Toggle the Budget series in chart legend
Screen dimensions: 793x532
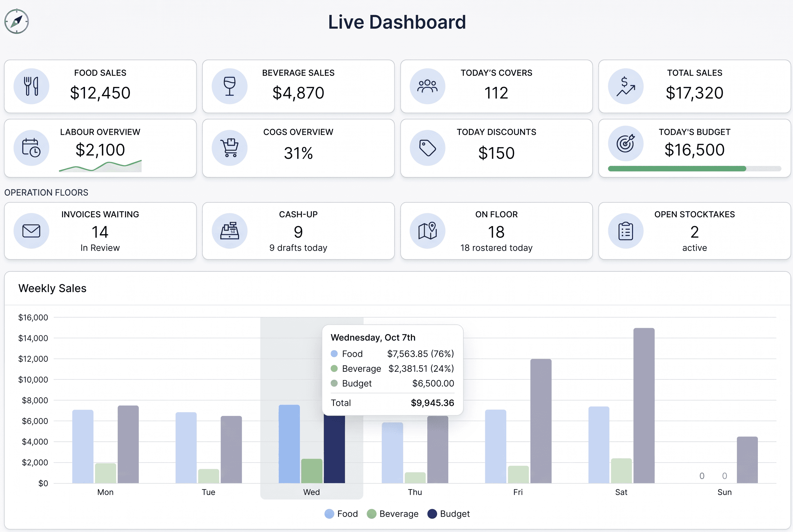coord(449,514)
